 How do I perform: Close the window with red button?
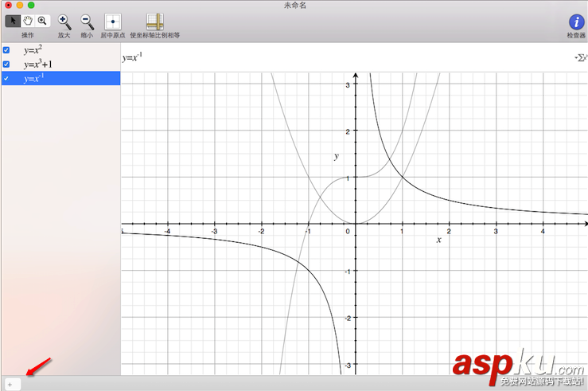(x=8, y=6)
